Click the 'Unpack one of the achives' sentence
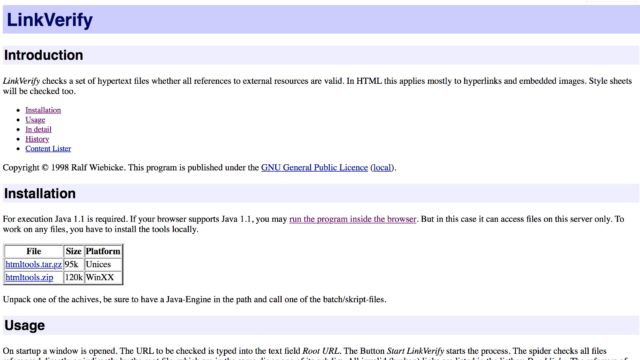 point(194,300)
